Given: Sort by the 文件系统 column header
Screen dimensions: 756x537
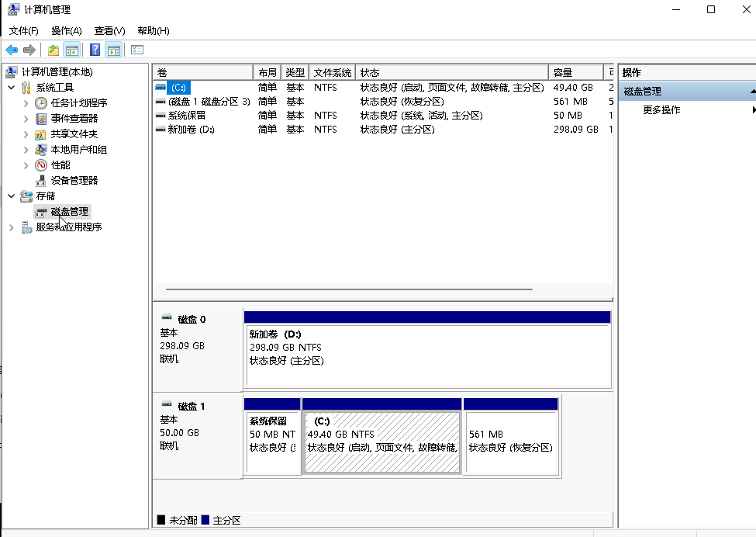Looking at the screenshot, I should (x=332, y=72).
